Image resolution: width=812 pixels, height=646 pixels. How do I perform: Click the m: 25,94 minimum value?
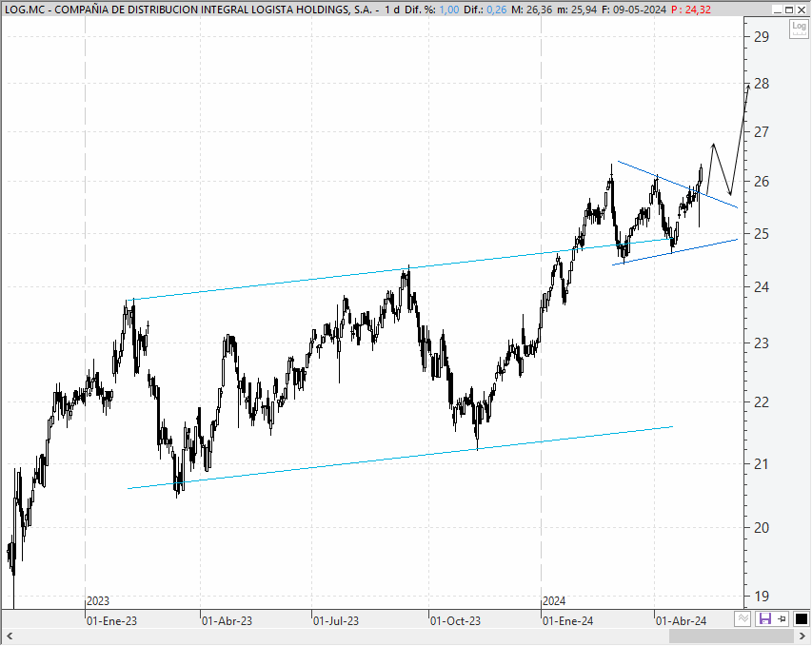tap(577, 10)
